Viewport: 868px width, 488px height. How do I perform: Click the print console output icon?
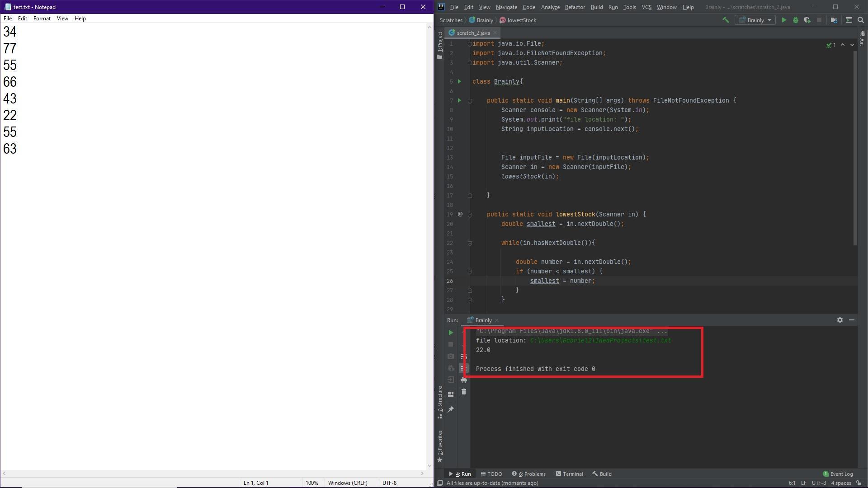click(x=464, y=380)
